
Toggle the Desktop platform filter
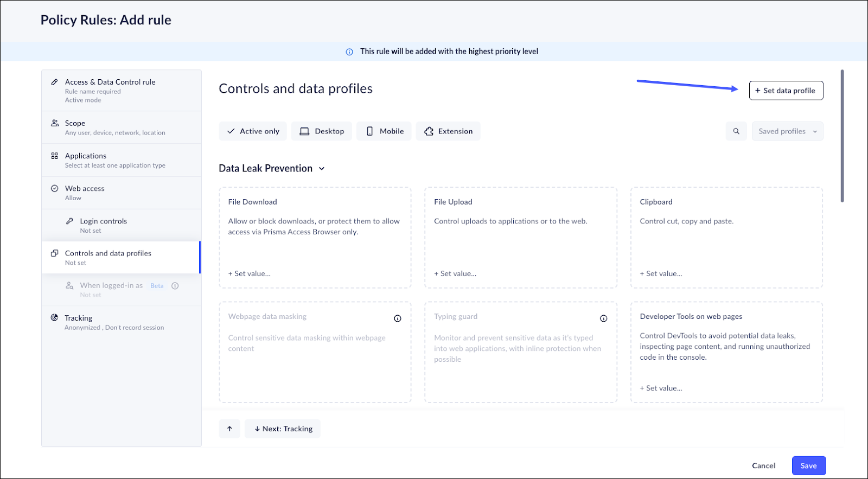pos(322,131)
